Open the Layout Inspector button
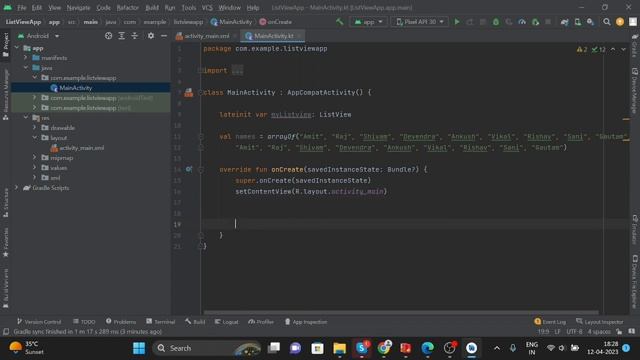 point(600,322)
